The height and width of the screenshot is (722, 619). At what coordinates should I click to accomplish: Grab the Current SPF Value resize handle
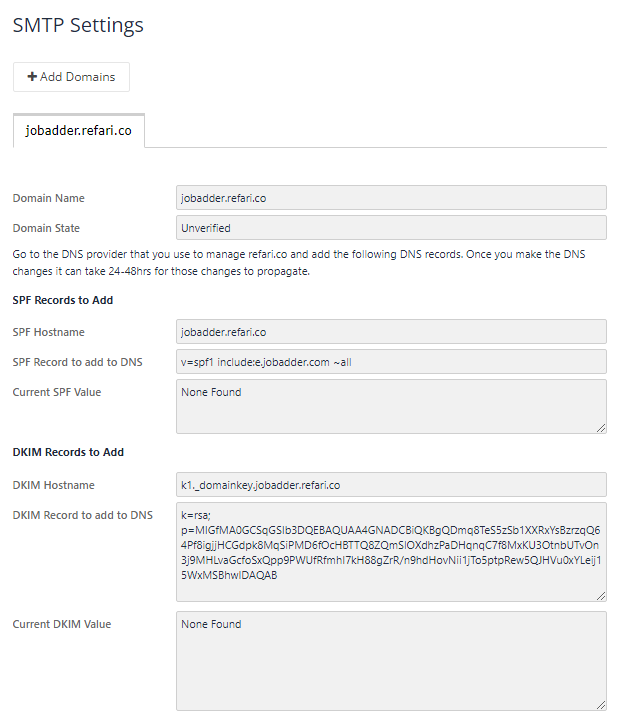point(601,428)
